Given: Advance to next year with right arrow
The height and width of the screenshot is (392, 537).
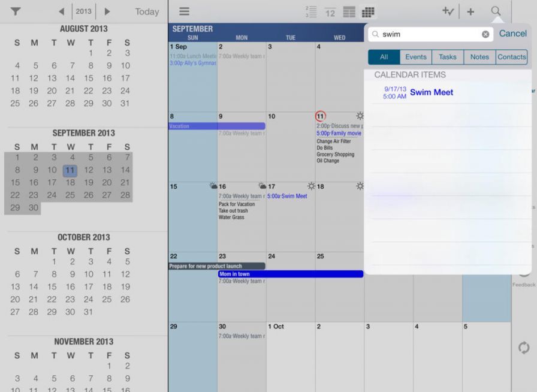Looking at the screenshot, I should (107, 11).
